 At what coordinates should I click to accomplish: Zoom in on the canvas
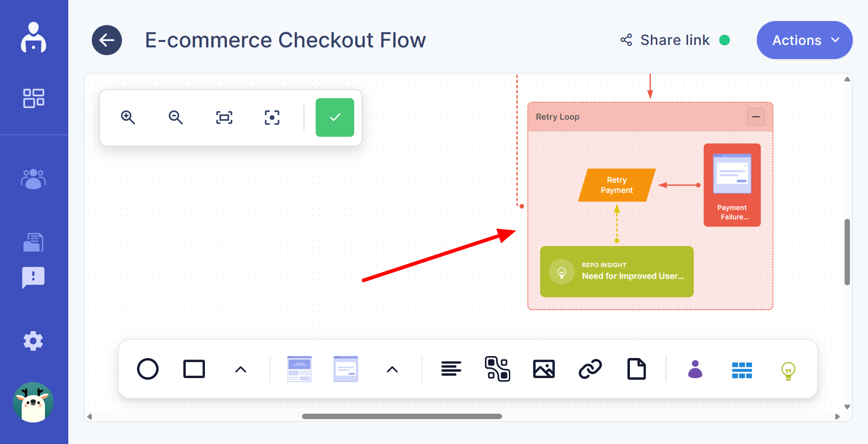pos(128,117)
